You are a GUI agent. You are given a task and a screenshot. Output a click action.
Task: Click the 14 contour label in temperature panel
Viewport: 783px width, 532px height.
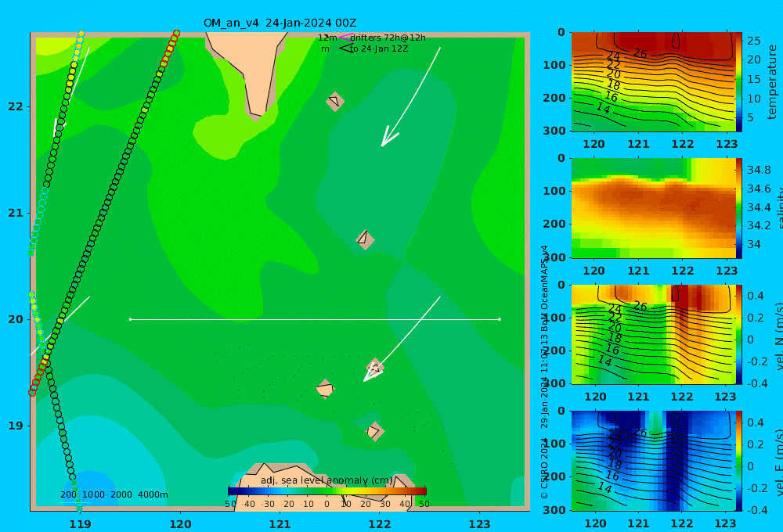603,108
